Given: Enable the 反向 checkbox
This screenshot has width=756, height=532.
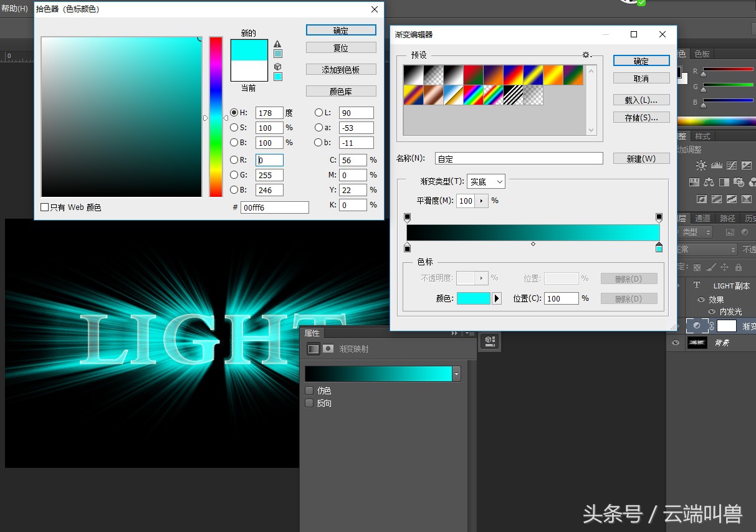Looking at the screenshot, I should [x=309, y=403].
